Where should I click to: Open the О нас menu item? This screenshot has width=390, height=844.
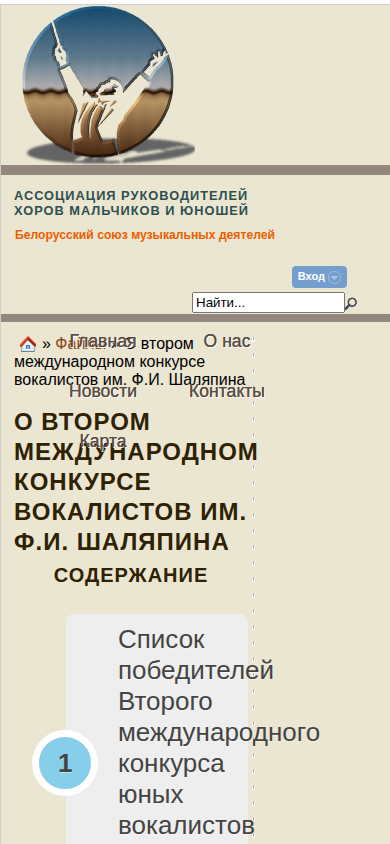click(226, 340)
